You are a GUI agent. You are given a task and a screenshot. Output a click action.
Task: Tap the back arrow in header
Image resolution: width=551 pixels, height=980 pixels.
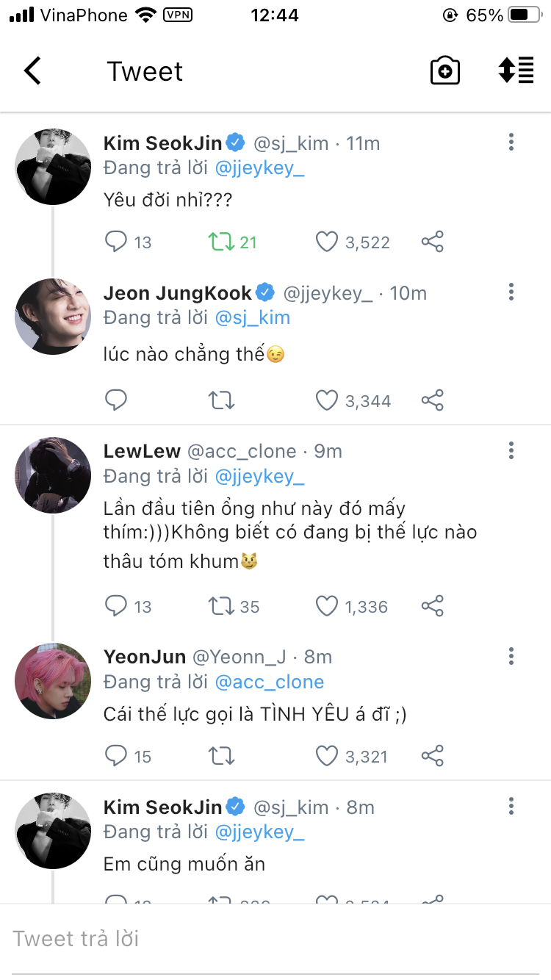click(x=33, y=71)
